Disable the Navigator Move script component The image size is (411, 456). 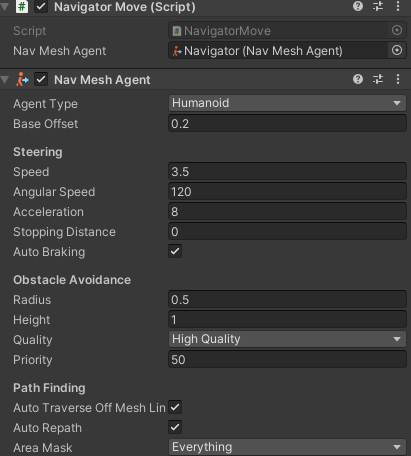(41, 6)
